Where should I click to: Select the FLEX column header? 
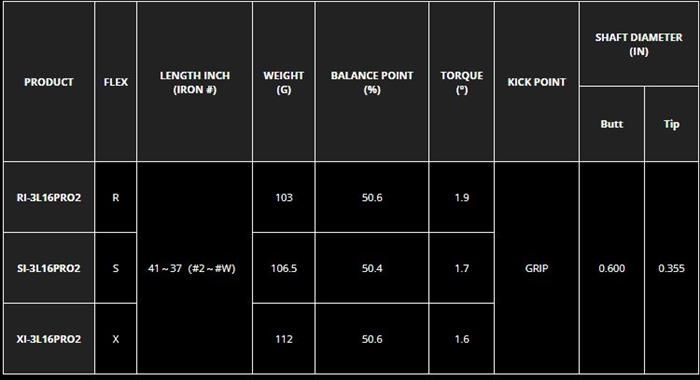click(x=116, y=82)
